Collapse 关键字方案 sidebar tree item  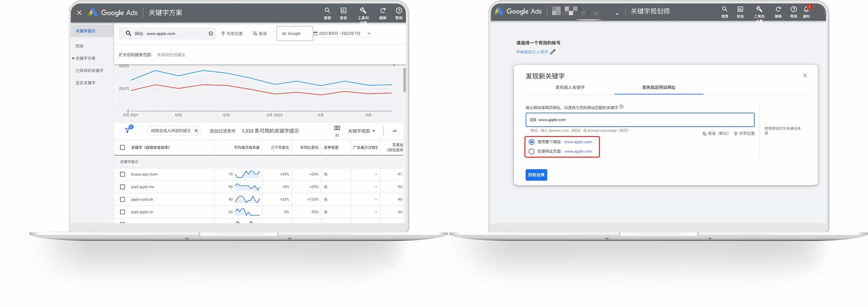pyautogui.click(x=73, y=58)
